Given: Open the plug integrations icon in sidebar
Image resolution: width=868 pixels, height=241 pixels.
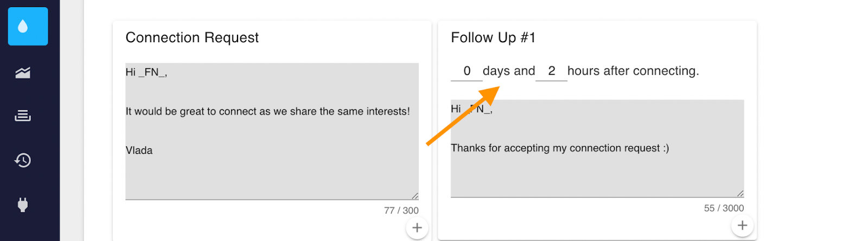Looking at the screenshot, I should coord(23,205).
